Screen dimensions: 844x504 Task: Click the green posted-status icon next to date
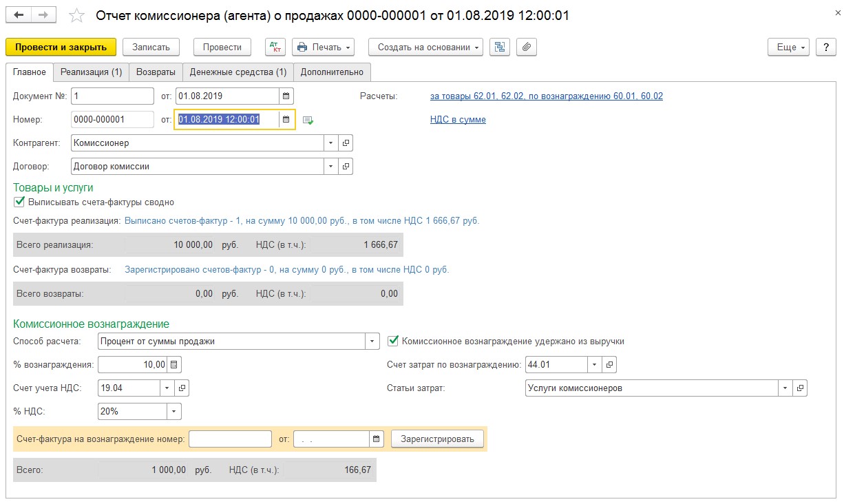[x=308, y=120]
